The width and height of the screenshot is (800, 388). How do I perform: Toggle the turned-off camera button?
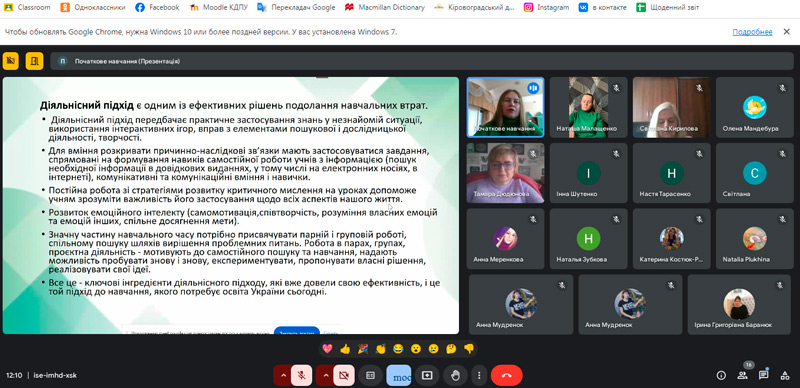[x=344, y=375]
